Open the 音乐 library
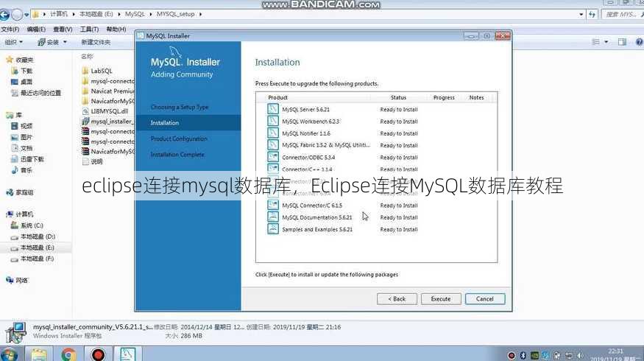The width and height of the screenshot is (644, 361). coord(22,169)
